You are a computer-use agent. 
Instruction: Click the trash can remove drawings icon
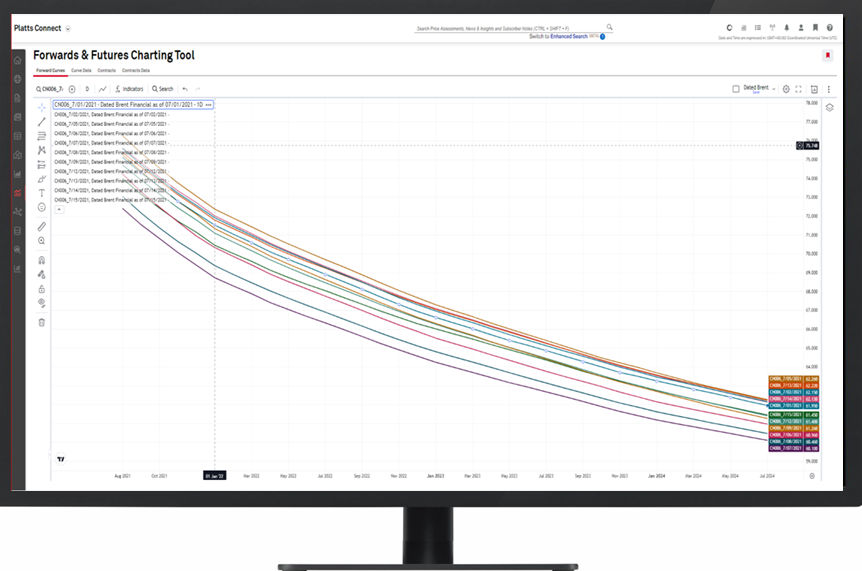[x=41, y=322]
